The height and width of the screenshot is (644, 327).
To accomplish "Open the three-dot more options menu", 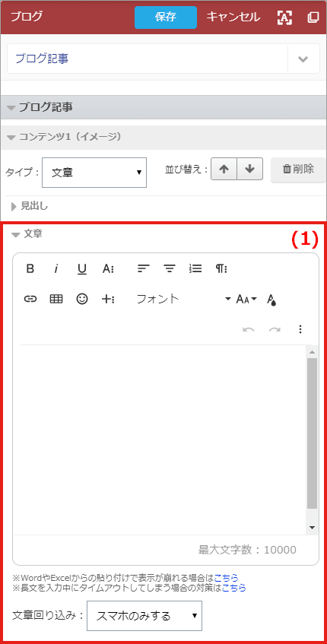I will pyautogui.click(x=300, y=329).
